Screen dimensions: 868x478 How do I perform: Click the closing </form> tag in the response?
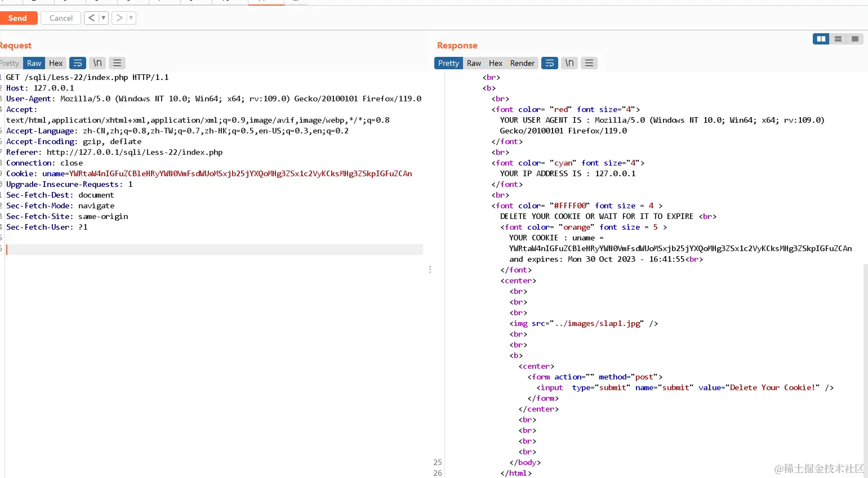[x=543, y=398]
